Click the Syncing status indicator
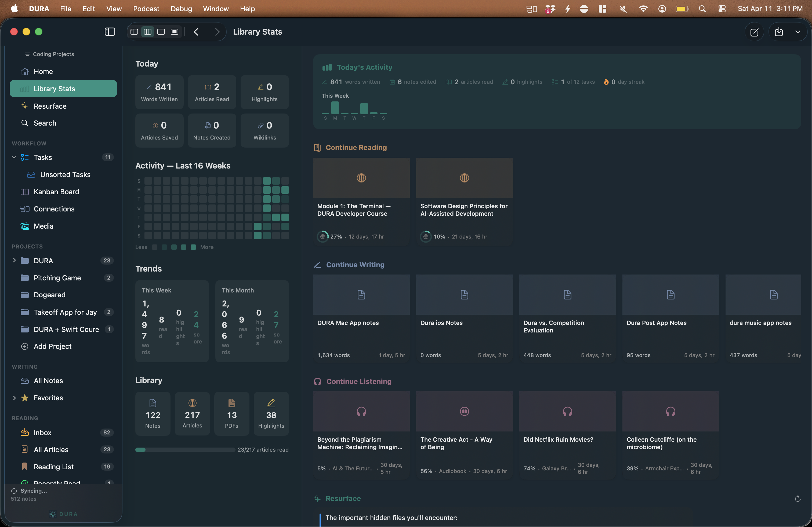The image size is (812, 527). (29, 491)
